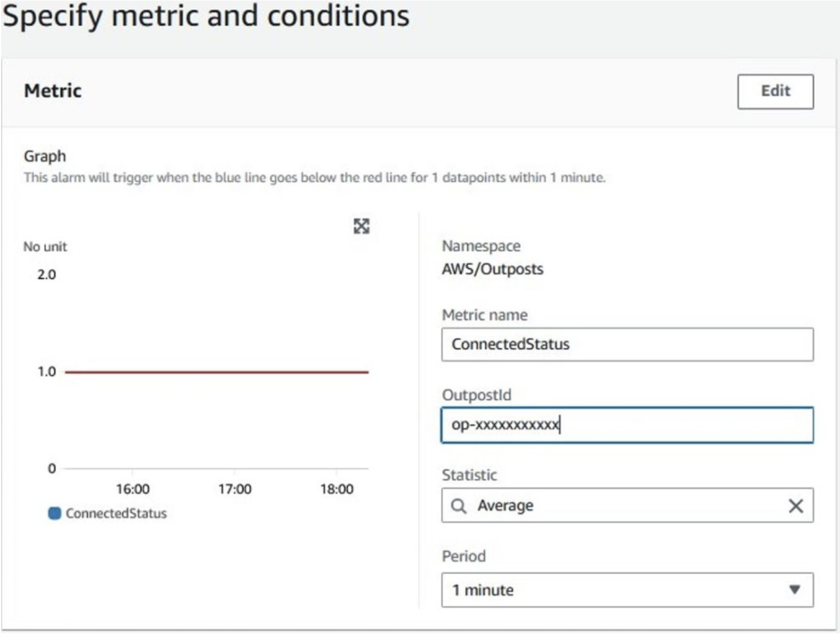Click the 18:00 time axis label
840x634 pixels.
(x=337, y=489)
